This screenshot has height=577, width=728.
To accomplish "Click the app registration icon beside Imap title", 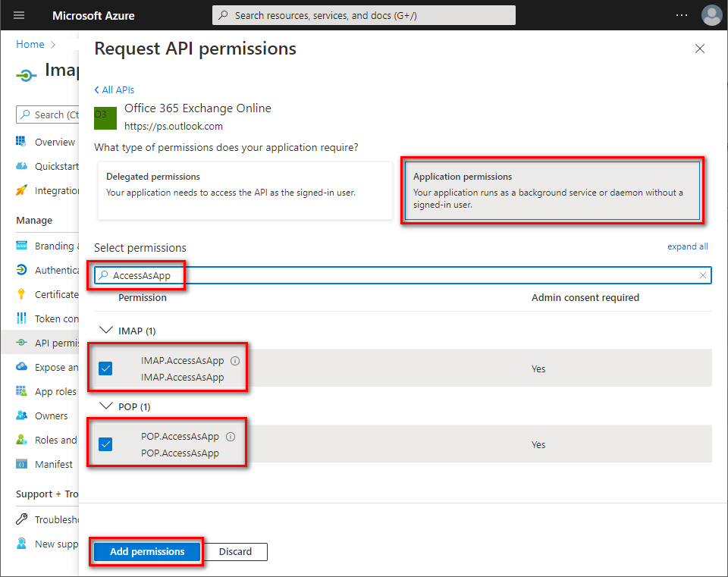I will coord(27,75).
